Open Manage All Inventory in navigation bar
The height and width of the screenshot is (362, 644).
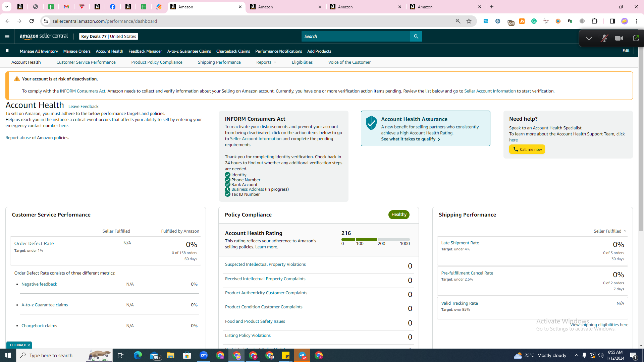pos(39,51)
